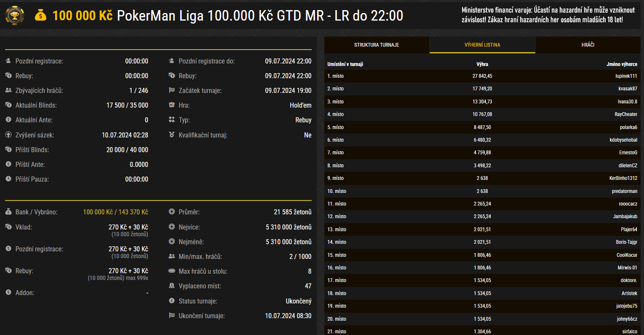Click the chip icon beside left Rebuy timer
644x335 pixels.
click(8, 76)
